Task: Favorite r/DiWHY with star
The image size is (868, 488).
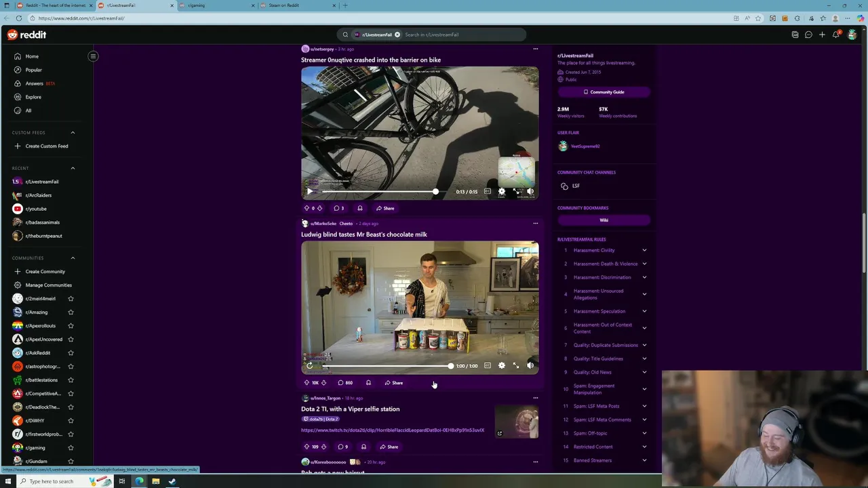Action: pyautogui.click(x=71, y=421)
